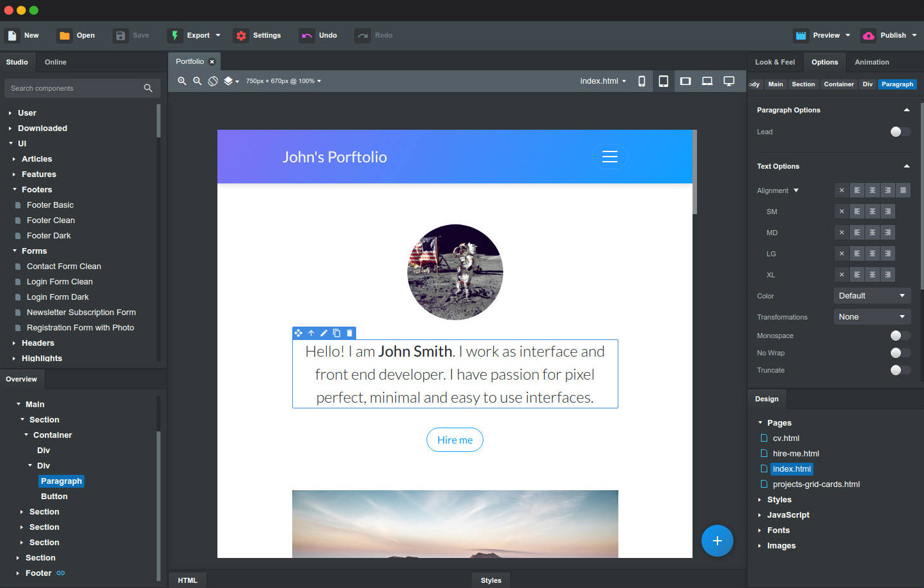Open the Online components tab
This screenshot has width=924, height=588.
pyautogui.click(x=55, y=62)
